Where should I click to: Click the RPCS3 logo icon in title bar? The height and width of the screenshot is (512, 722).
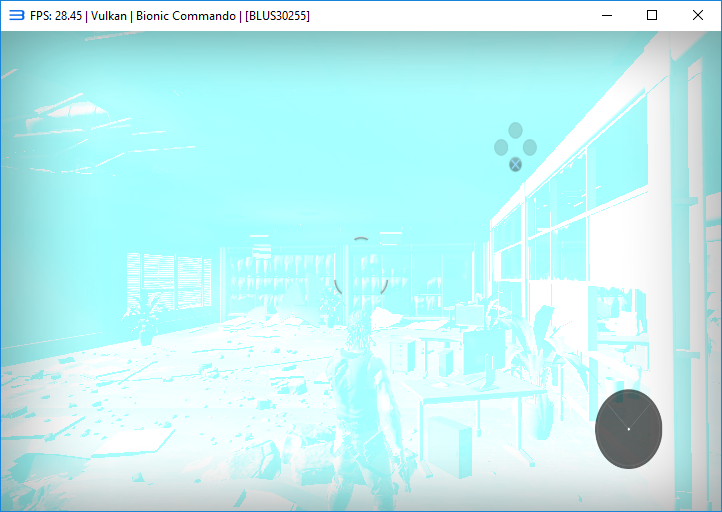point(17,15)
